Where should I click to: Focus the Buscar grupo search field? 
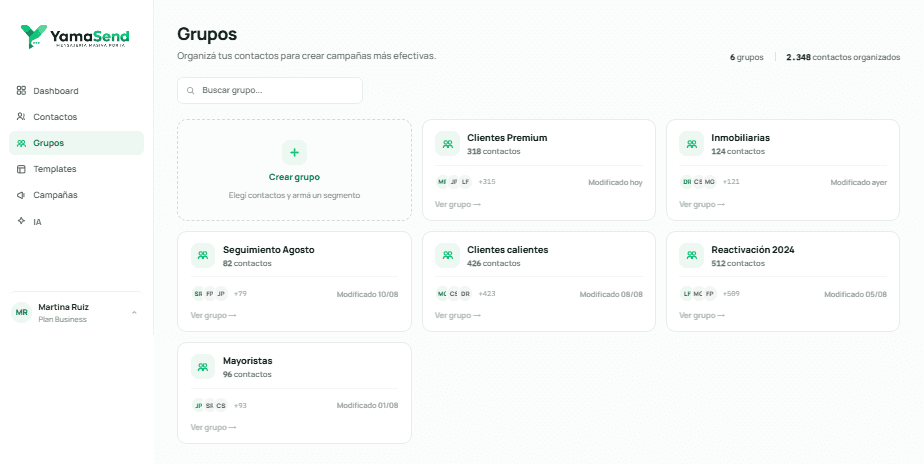(270, 91)
